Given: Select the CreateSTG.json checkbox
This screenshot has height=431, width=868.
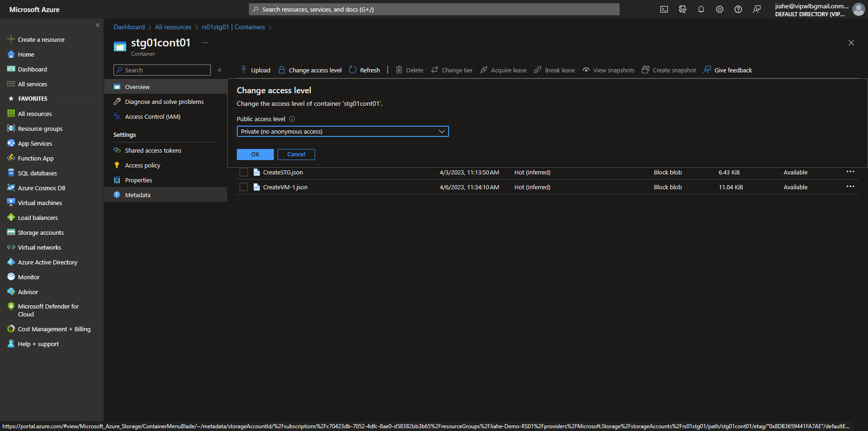Looking at the screenshot, I should tap(244, 172).
